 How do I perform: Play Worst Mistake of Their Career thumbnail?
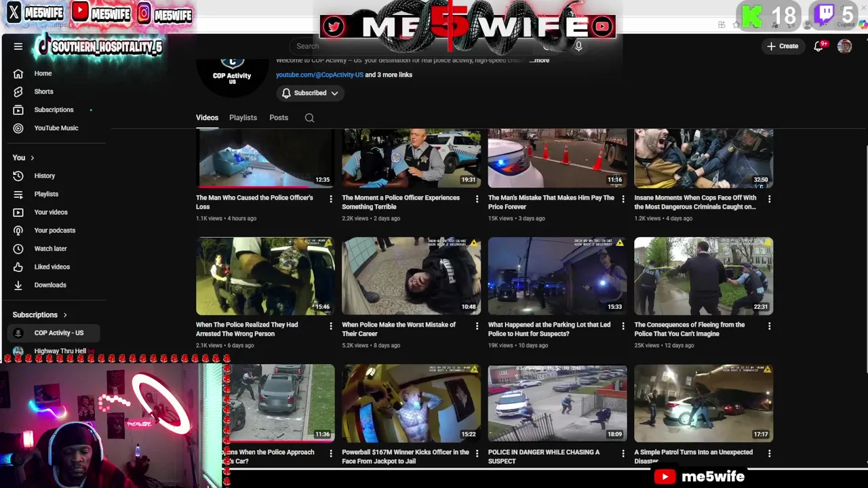pos(411,276)
